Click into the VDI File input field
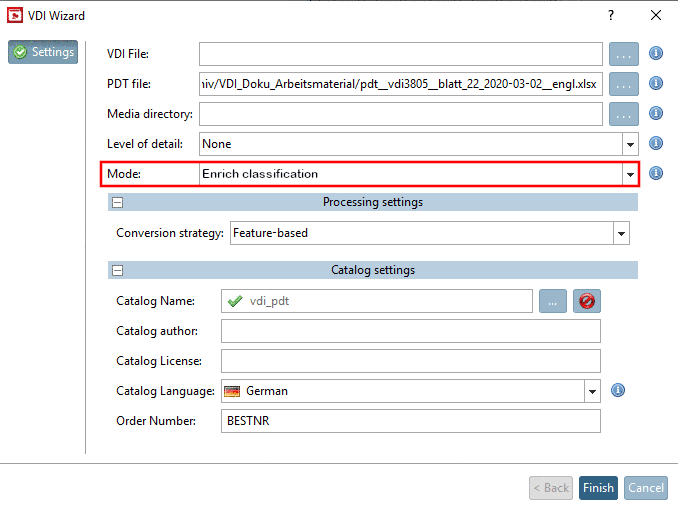This screenshot has width=678, height=510. point(401,54)
